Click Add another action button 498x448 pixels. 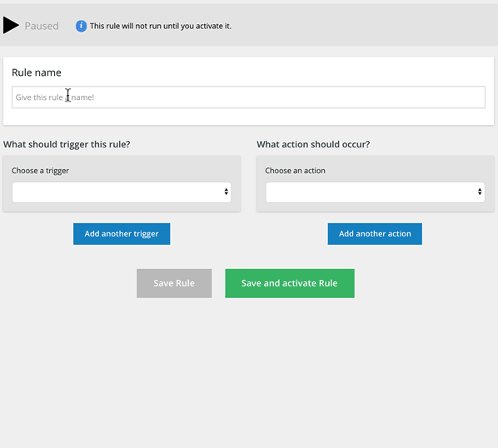(375, 234)
